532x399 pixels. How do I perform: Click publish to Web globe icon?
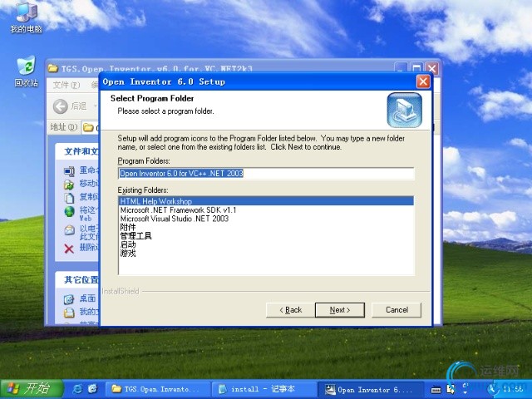pos(69,211)
